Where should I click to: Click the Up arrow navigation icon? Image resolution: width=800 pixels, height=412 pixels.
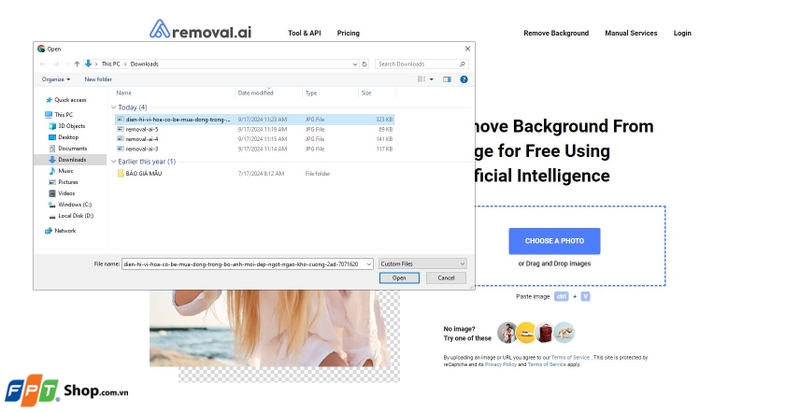click(77, 64)
